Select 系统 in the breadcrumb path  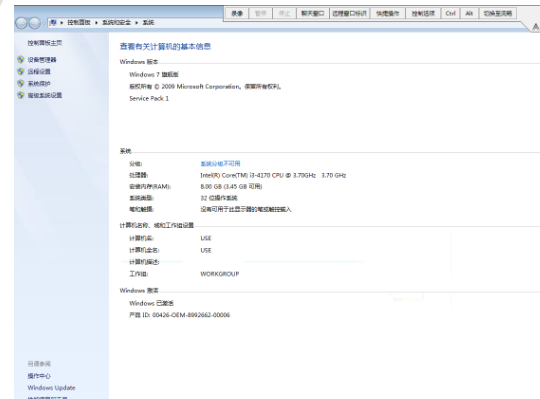click(x=148, y=22)
